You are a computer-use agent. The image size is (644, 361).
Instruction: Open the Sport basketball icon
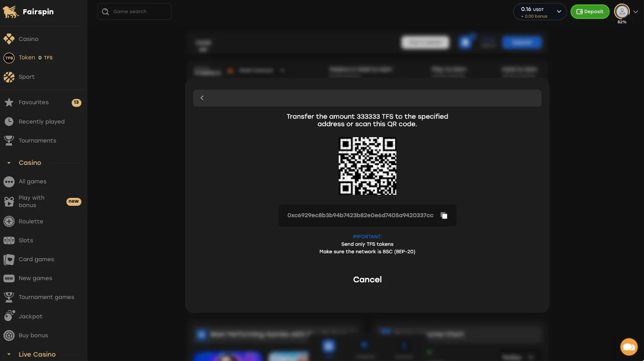pos(9,77)
